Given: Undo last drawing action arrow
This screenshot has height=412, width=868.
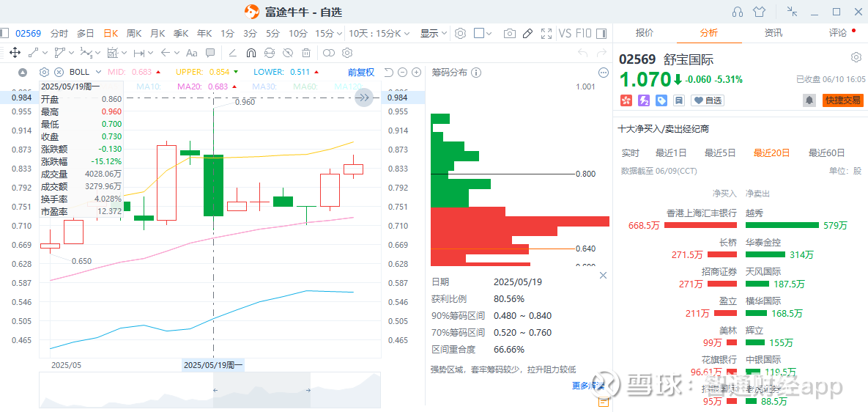Looking at the screenshot, I should tap(582, 54).
